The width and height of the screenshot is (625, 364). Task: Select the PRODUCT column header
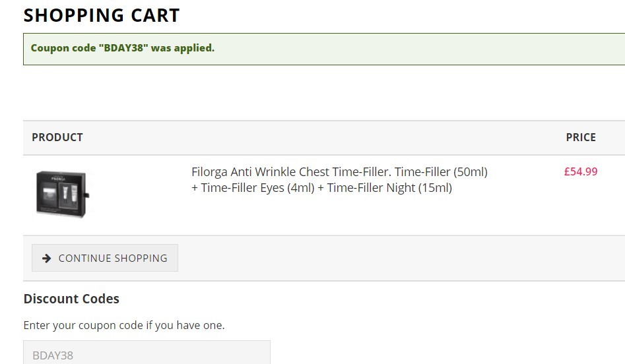(57, 137)
